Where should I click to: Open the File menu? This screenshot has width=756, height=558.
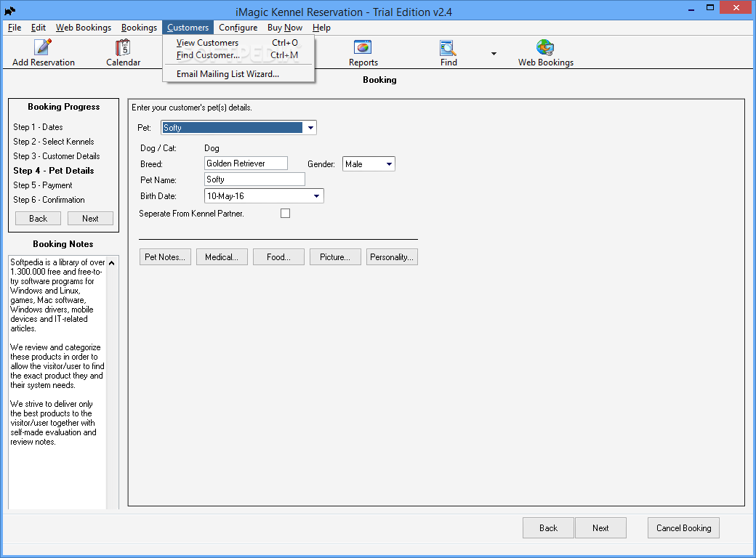click(x=15, y=28)
